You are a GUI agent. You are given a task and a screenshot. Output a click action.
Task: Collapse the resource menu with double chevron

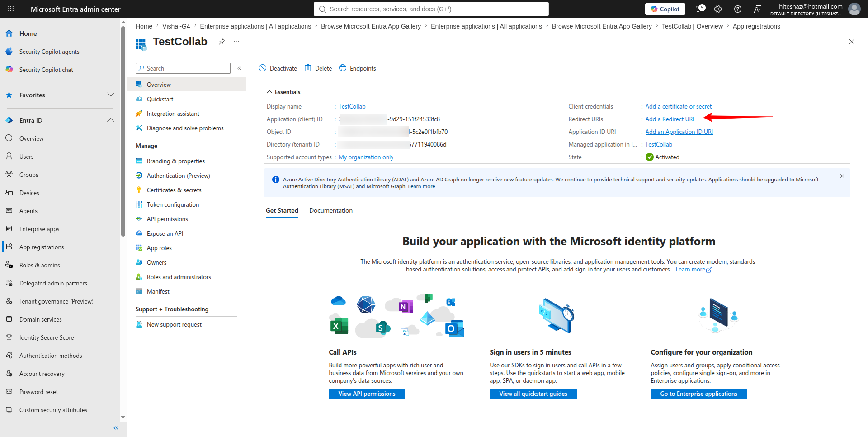(239, 68)
